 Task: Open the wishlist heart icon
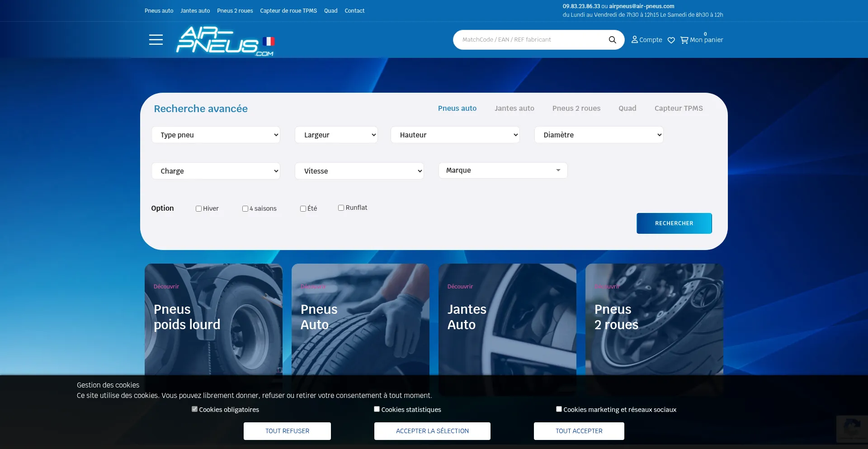[671, 40]
